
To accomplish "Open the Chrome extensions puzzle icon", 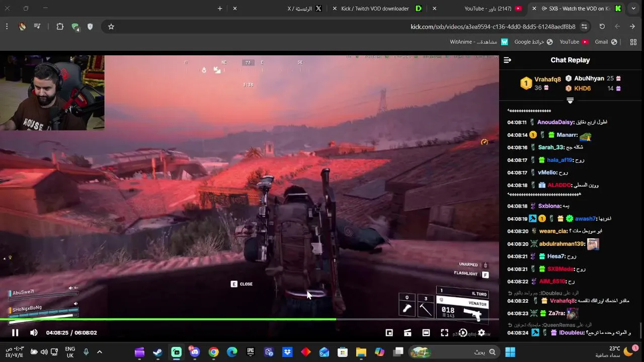I will click(60, 27).
